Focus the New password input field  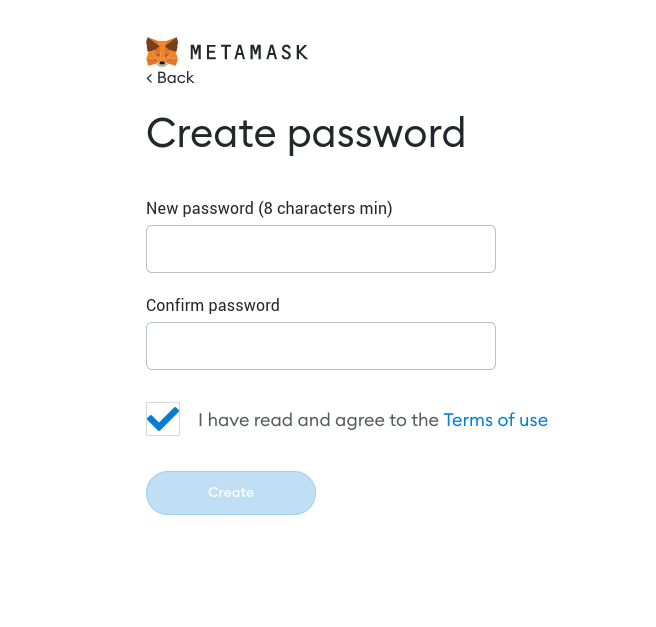(321, 249)
